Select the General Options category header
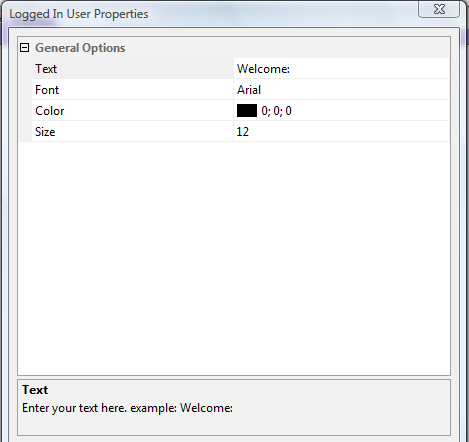The image size is (469, 442). 80,48
